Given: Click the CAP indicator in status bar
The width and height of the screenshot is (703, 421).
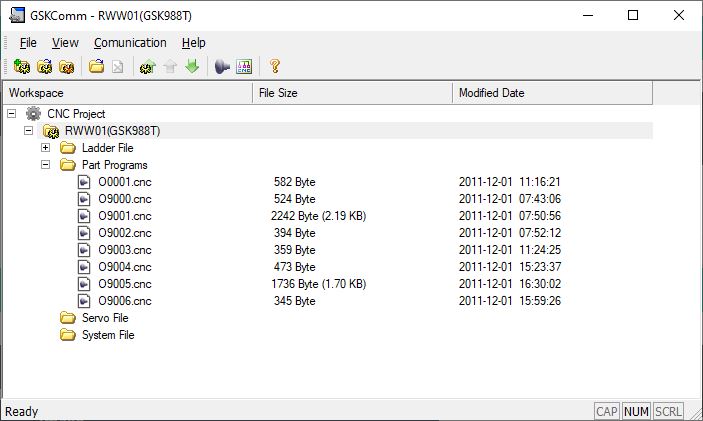Looking at the screenshot, I should (x=607, y=412).
